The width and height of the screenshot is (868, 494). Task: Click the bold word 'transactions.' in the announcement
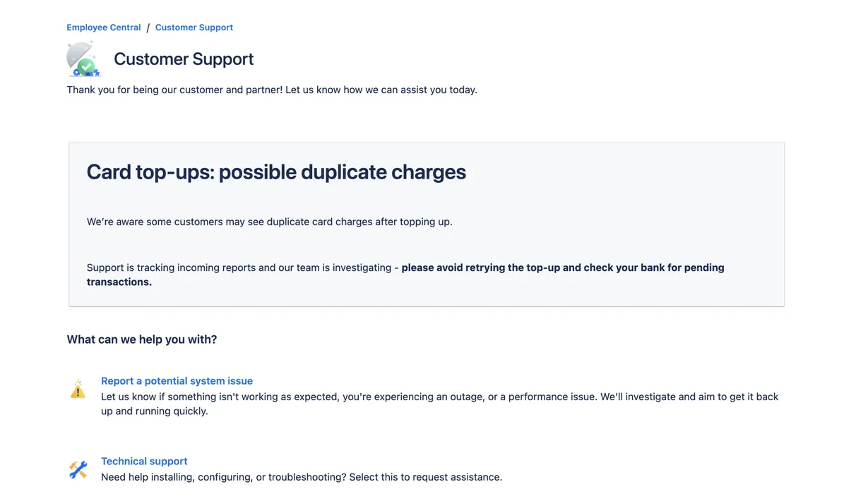[x=119, y=282]
